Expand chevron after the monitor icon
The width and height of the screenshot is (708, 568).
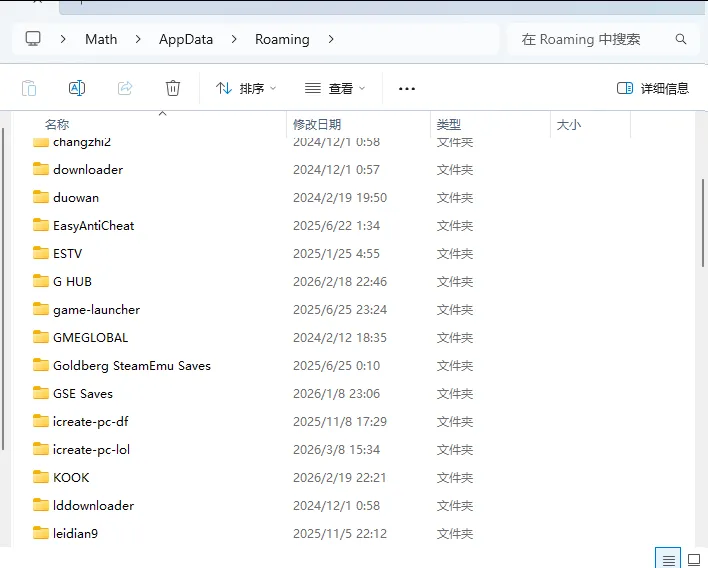point(63,39)
